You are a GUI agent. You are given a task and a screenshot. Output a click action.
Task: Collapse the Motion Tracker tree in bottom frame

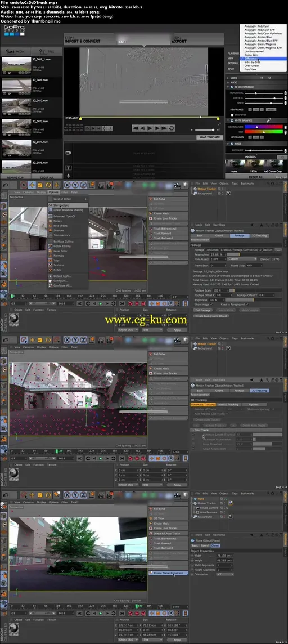[193, 503]
